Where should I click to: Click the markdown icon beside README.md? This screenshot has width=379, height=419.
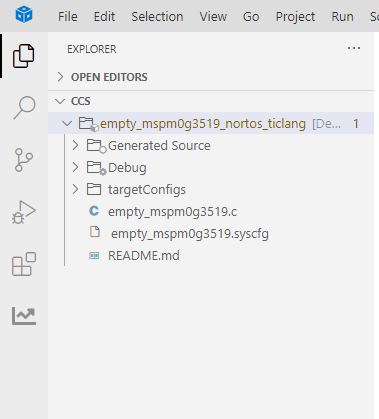click(94, 256)
